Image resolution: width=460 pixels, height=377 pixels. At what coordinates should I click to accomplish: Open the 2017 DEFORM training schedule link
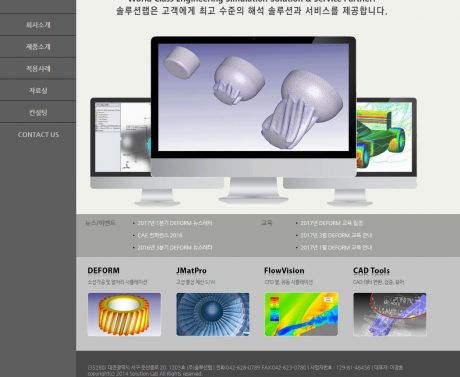coord(331,223)
